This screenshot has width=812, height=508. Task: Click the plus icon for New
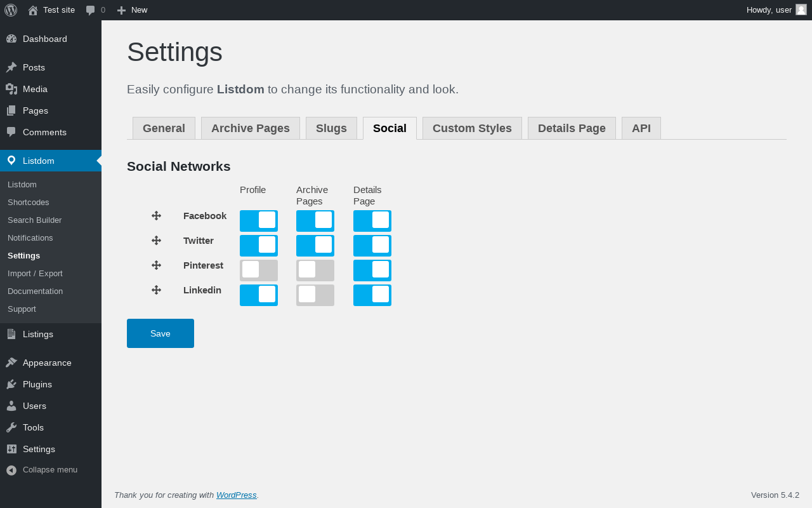tap(122, 10)
